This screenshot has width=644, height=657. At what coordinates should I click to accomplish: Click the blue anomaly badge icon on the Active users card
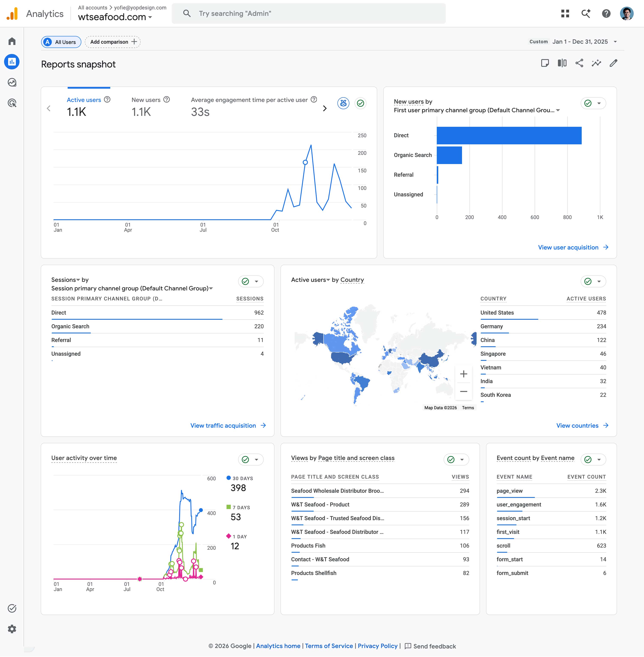pos(343,103)
